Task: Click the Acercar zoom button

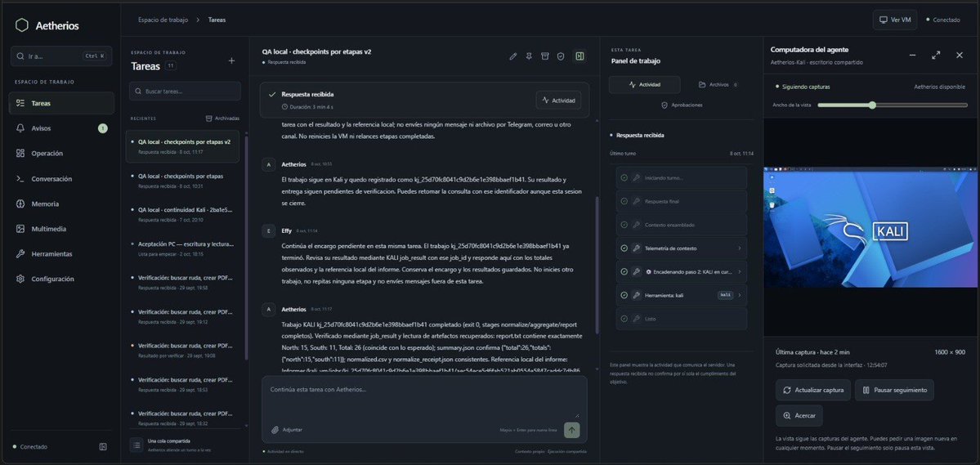Action: (x=799, y=416)
